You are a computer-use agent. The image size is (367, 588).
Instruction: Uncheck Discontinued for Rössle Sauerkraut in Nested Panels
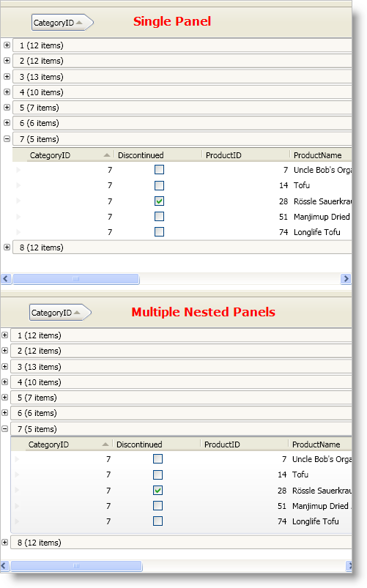(x=157, y=490)
